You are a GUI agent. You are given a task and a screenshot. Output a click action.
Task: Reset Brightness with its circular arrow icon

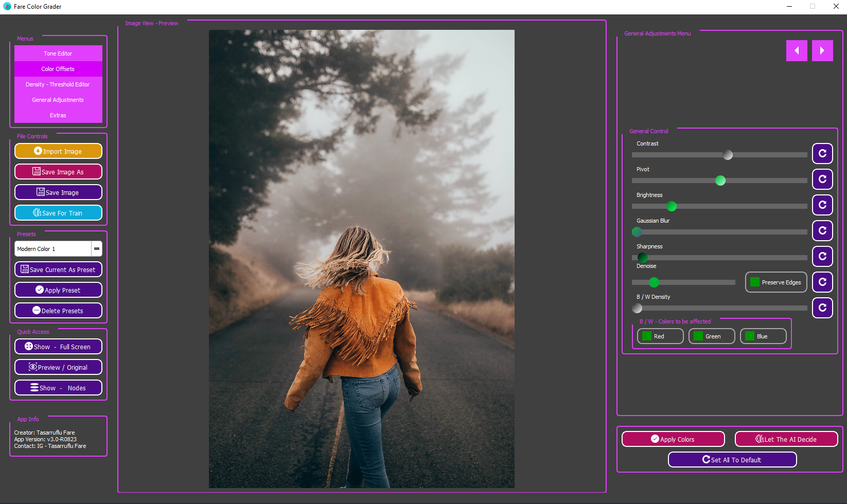tap(822, 205)
